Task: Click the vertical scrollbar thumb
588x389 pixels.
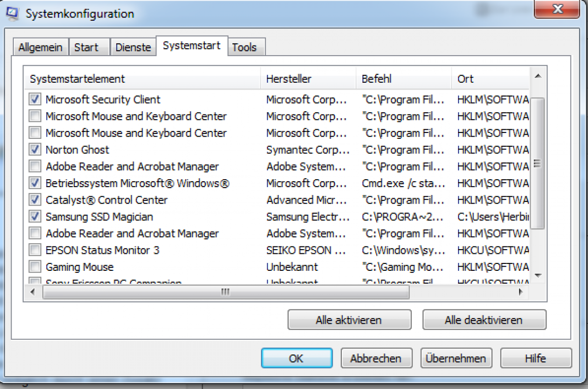Action: point(537,163)
